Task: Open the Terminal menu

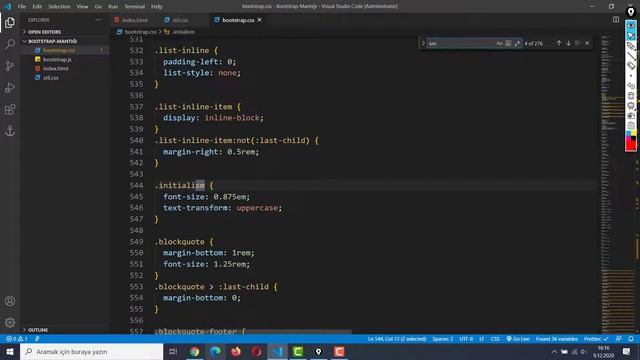Action: 135,6
